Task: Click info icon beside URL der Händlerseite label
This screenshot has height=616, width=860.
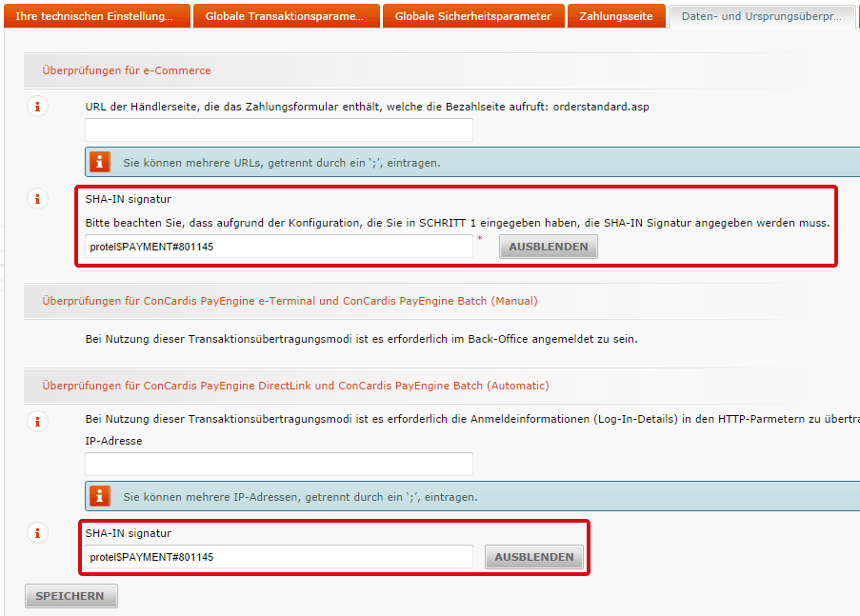Action: [x=37, y=107]
